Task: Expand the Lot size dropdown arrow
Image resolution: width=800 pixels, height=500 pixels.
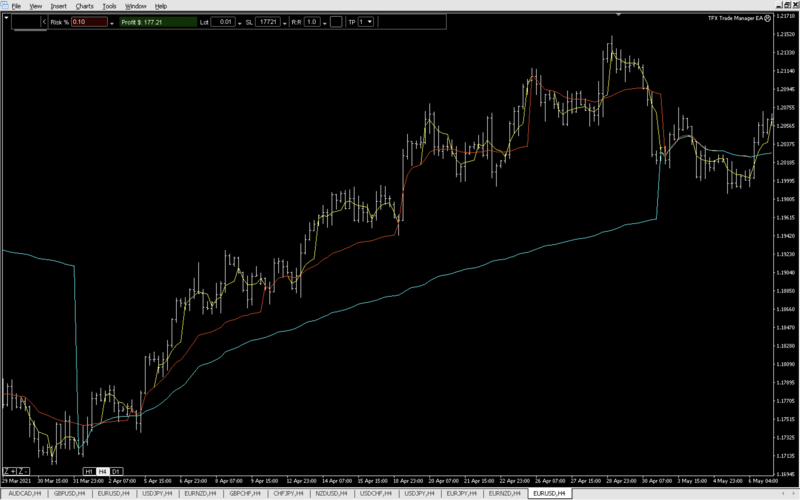Action: pos(239,23)
